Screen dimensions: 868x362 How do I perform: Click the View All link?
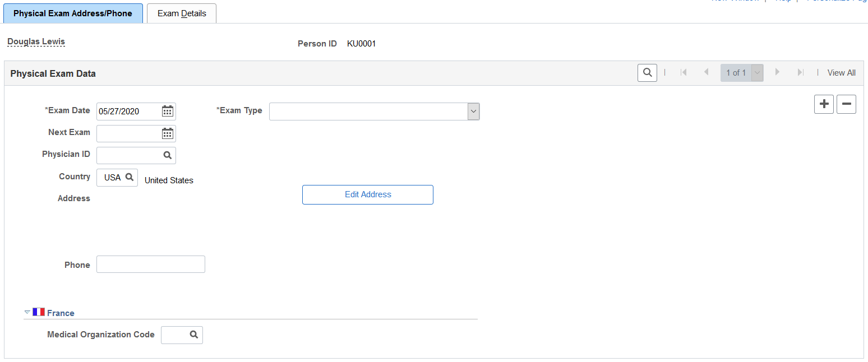pyautogui.click(x=842, y=73)
